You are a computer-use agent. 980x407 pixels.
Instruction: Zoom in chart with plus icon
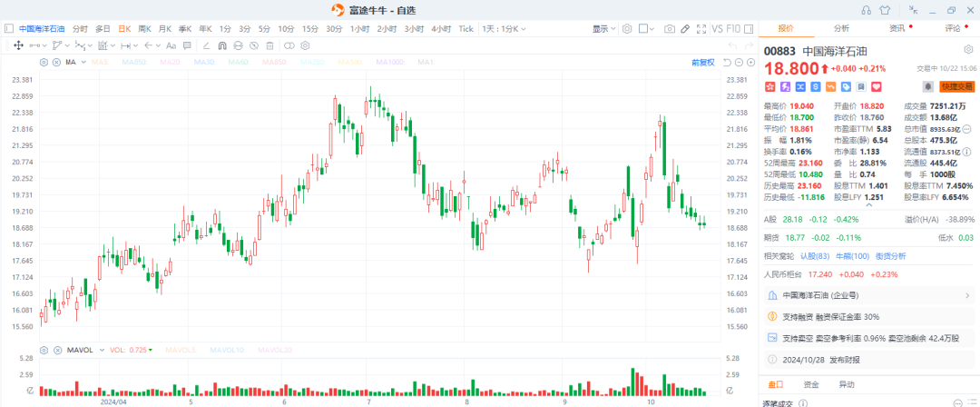click(x=750, y=63)
